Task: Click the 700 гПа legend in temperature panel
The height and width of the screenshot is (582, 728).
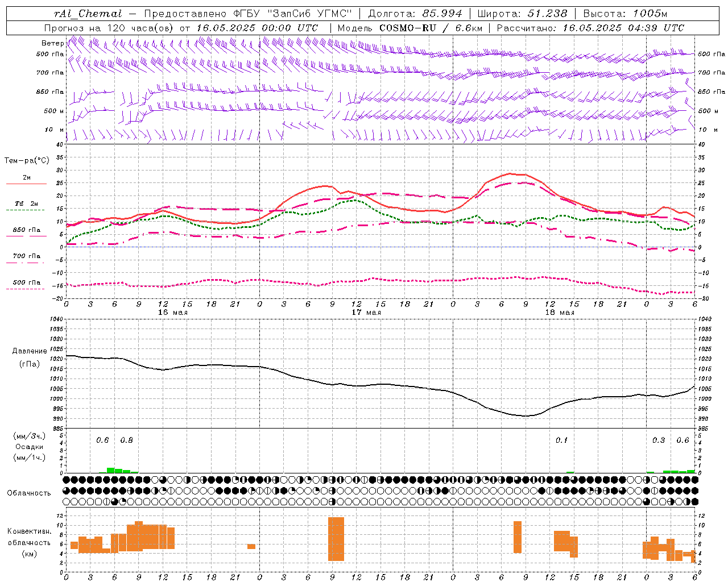Action: 27,256
